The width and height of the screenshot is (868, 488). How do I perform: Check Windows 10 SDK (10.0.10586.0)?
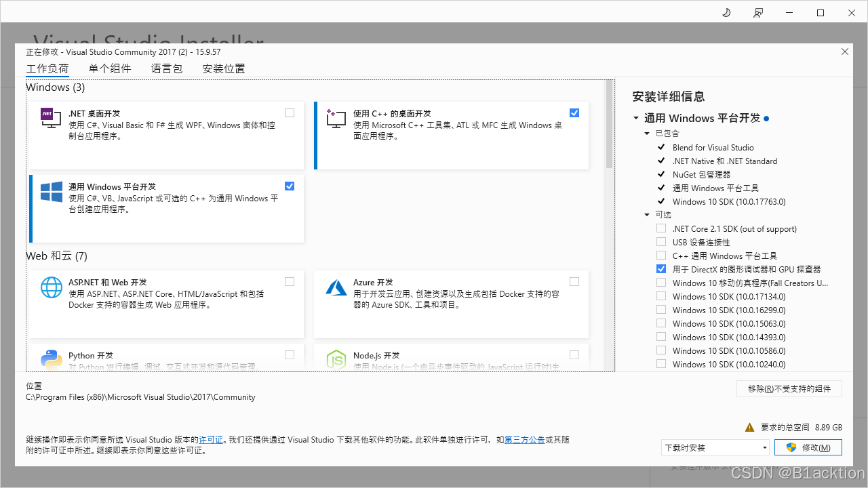click(661, 350)
